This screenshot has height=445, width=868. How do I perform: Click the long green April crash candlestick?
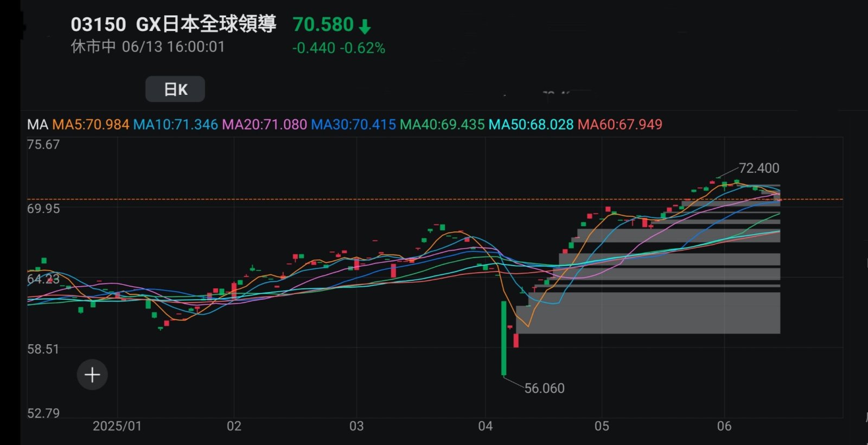pos(503,338)
